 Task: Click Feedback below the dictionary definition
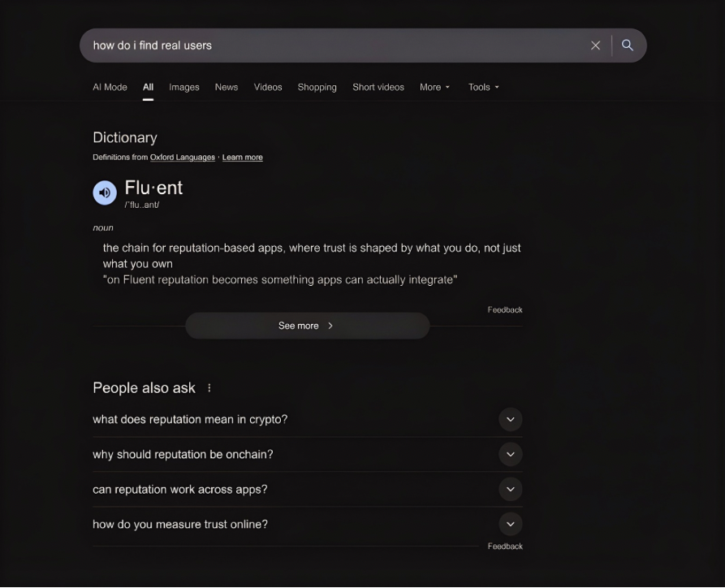tap(505, 309)
